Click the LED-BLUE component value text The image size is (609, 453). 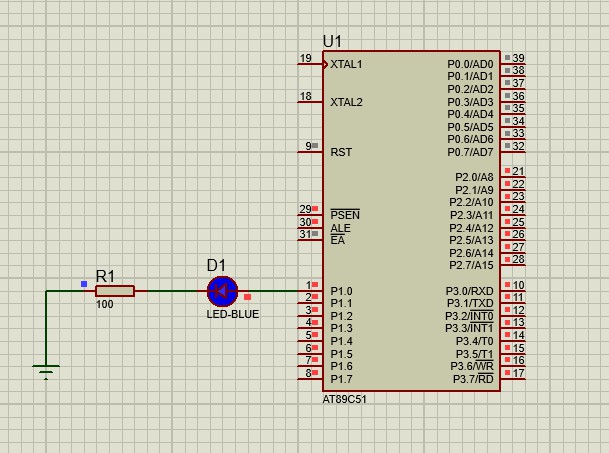coord(233,314)
